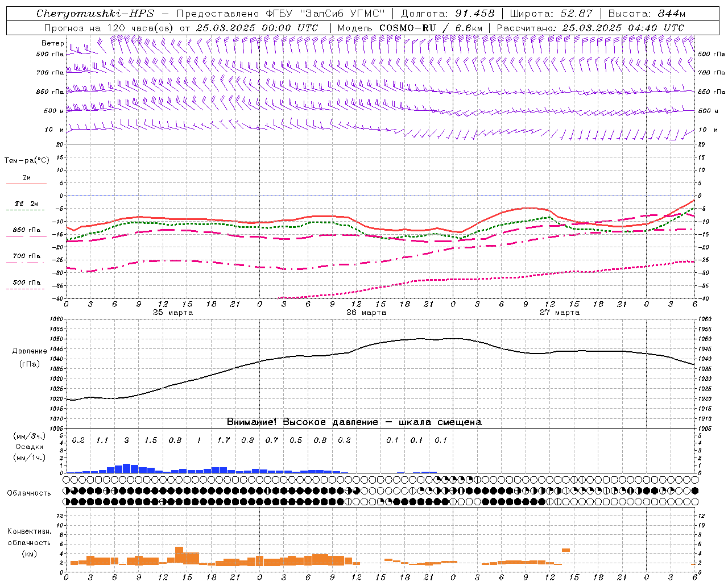Click the tallest blue precipitation bar

pyautogui.click(x=127, y=468)
